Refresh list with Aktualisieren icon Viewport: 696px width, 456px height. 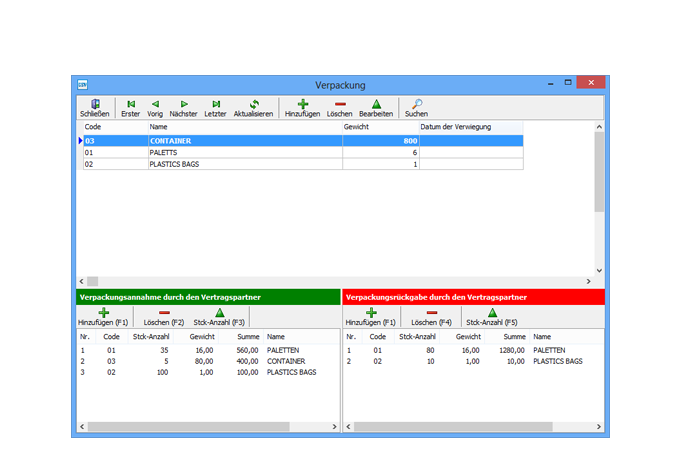[x=253, y=104]
